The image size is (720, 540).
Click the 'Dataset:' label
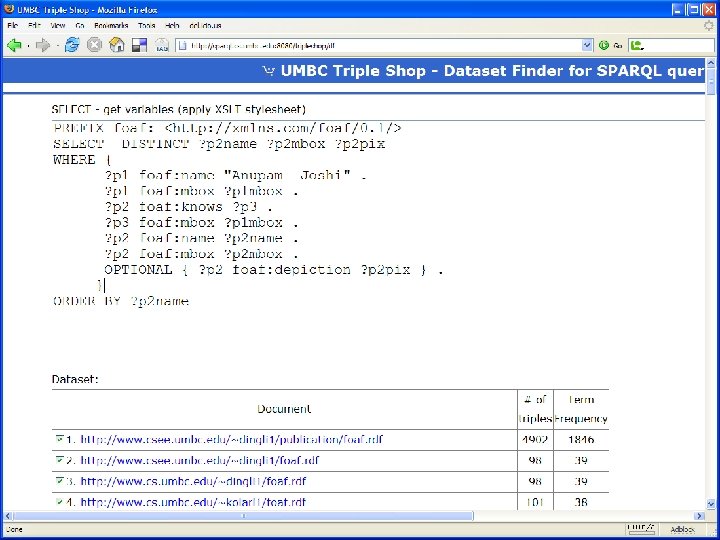point(75,379)
